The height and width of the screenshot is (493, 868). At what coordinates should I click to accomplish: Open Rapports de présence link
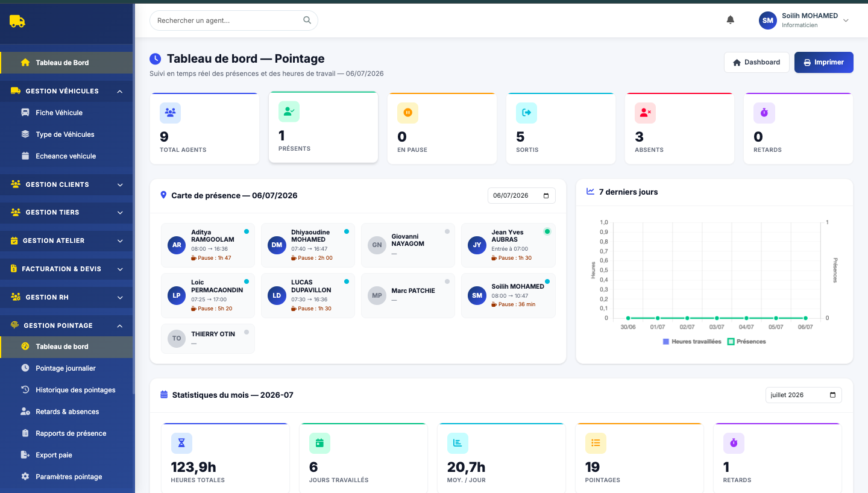[66, 433]
